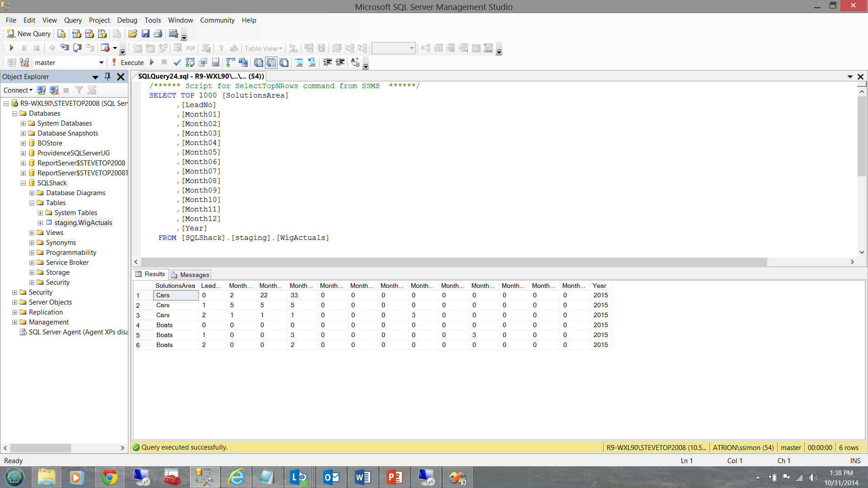Switch to the Messages tab
Screen dimensions: 868x488
tap(190, 275)
